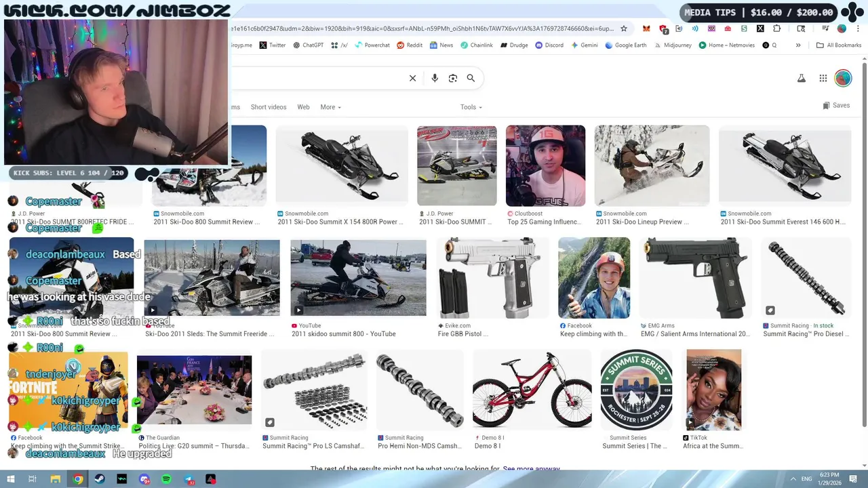Screen dimensions: 868x488
Task: Open Home – Netmovies bookmark
Action: (726, 45)
